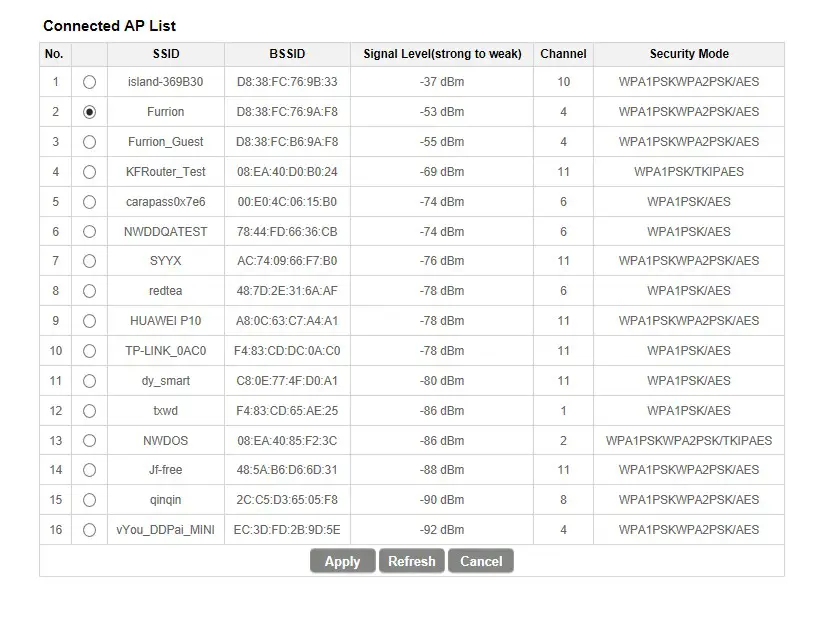
Task: Pick the carapass0x7e6 network
Action: coord(89,202)
